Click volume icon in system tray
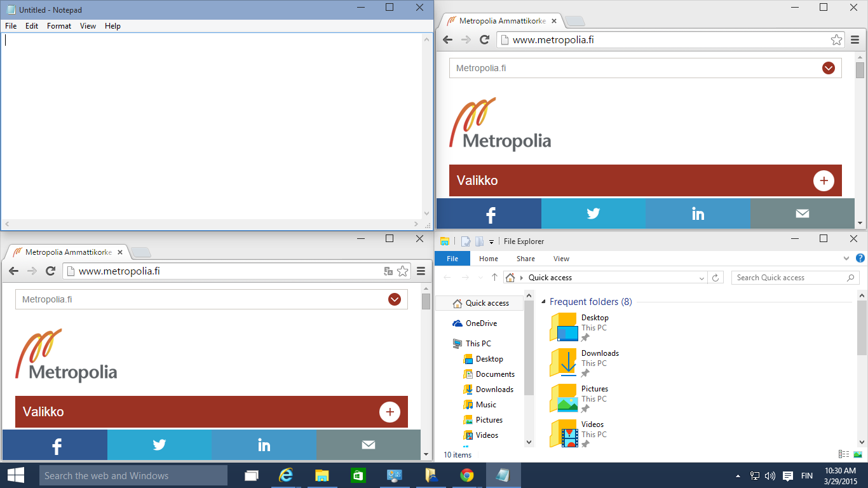Viewport: 868px width, 488px height. click(770, 476)
